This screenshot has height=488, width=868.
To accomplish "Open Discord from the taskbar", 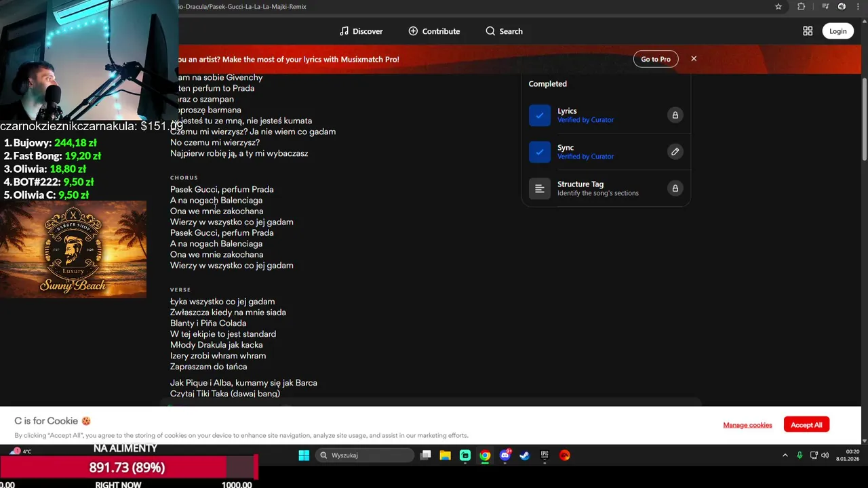I will (505, 455).
